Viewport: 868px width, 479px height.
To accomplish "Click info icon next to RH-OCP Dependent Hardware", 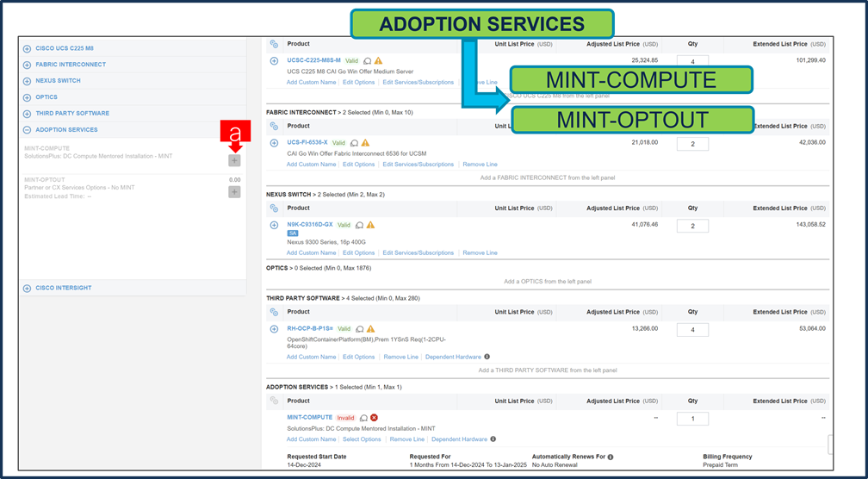I will [487, 357].
